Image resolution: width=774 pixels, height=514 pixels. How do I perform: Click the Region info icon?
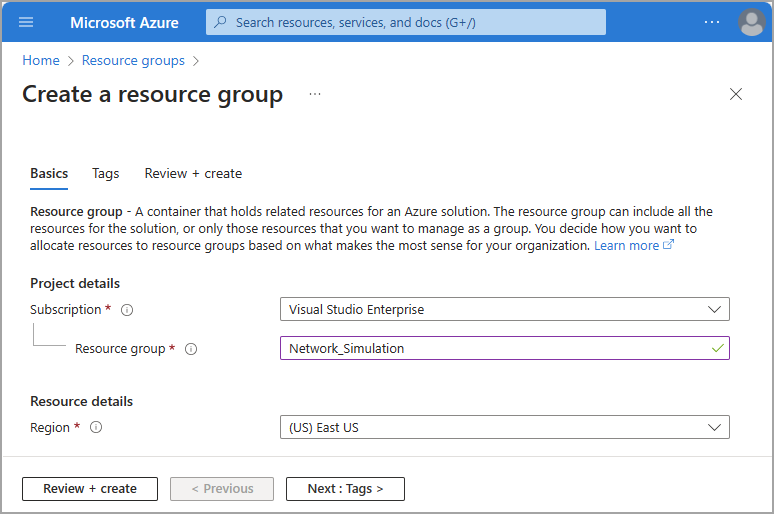[x=96, y=427]
